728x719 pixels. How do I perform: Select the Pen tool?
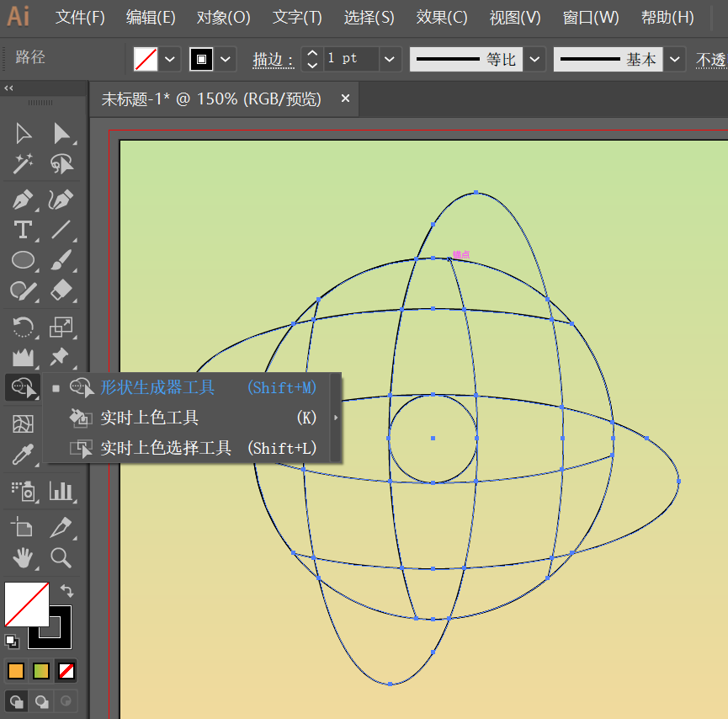22,200
